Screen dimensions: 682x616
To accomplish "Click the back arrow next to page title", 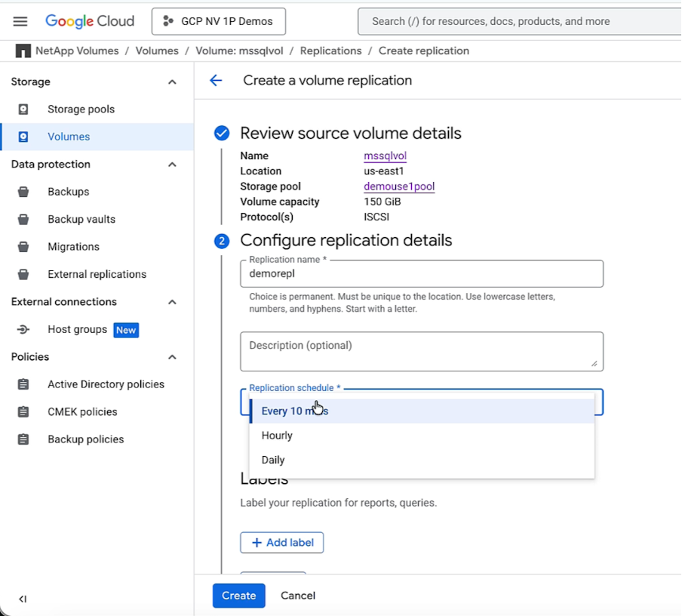I will click(x=216, y=80).
